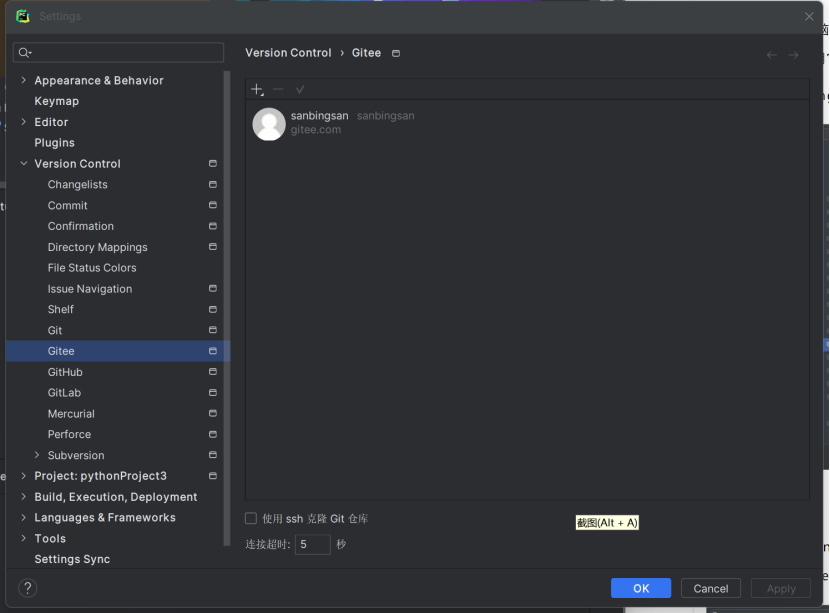Open the Keymap settings page
The width and height of the screenshot is (830, 613).
pyautogui.click(x=57, y=101)
